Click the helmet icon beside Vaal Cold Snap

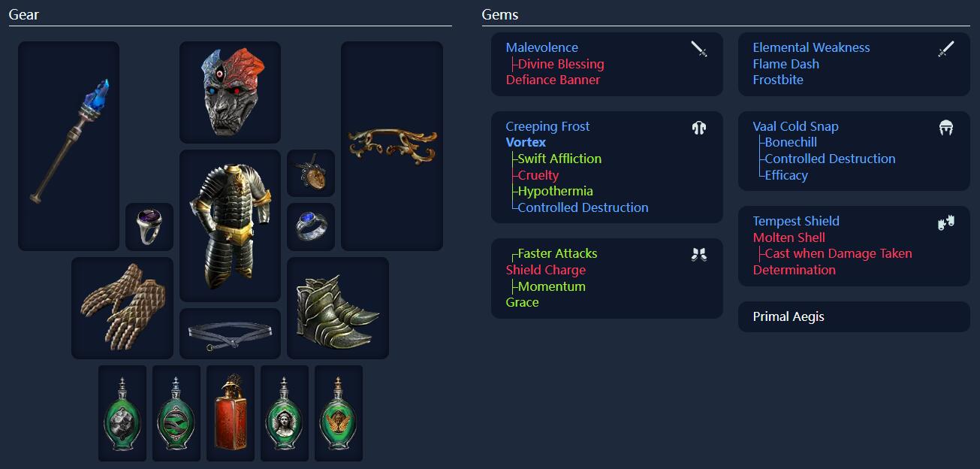tap(946, 128)
